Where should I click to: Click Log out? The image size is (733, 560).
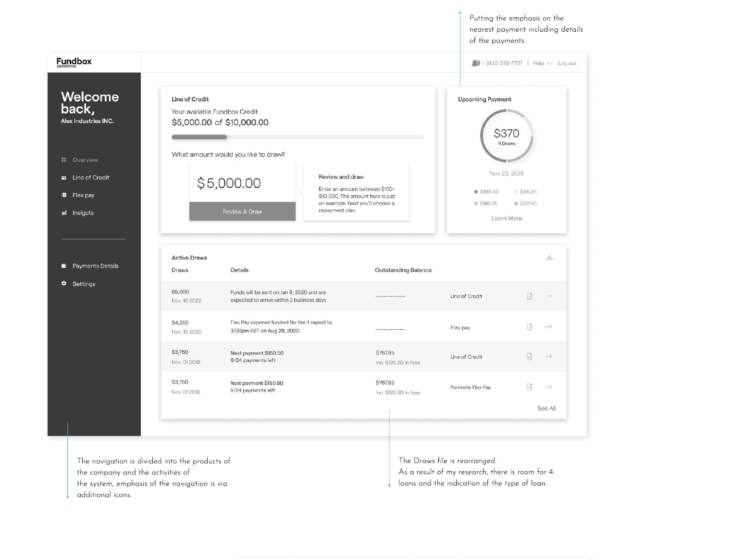pos(567,63)
